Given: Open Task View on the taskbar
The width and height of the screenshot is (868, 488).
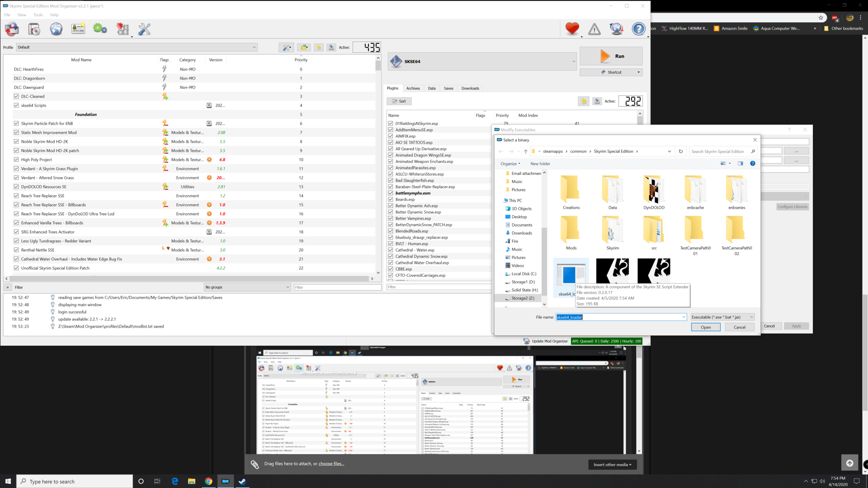Looking at the screenshot, I should (157, 481).
